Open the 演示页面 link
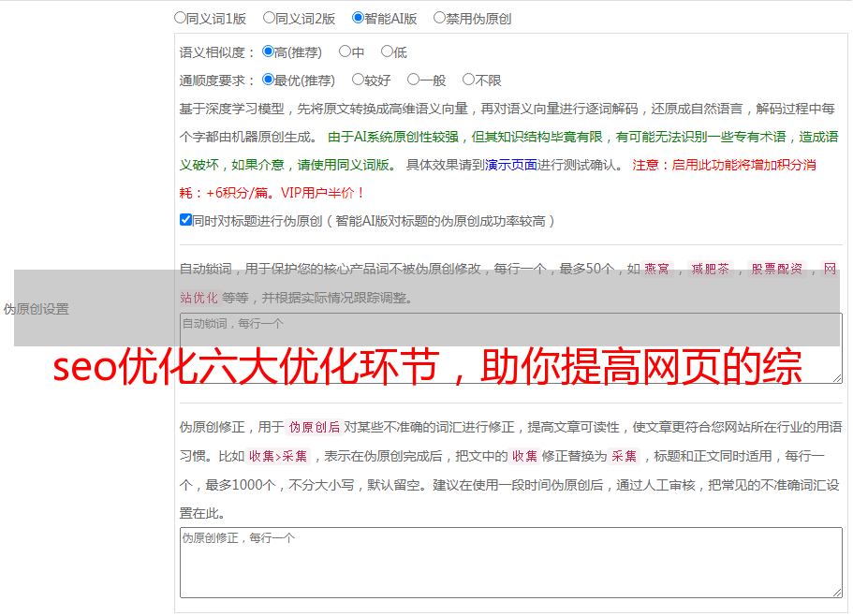This screenshot has height=616, width=853. 510,165
